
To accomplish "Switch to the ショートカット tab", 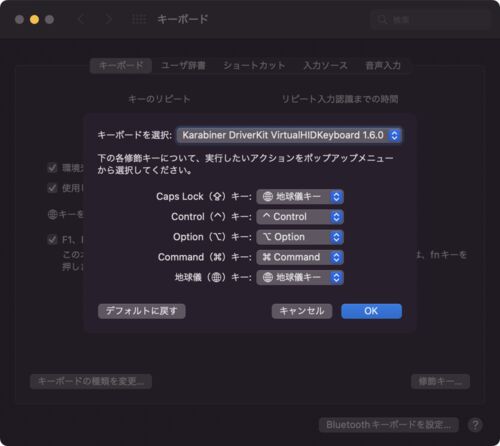I will (254, 66).
